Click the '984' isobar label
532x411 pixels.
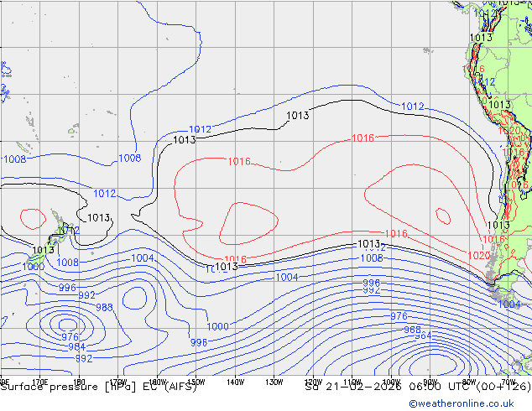click(76, 346)
